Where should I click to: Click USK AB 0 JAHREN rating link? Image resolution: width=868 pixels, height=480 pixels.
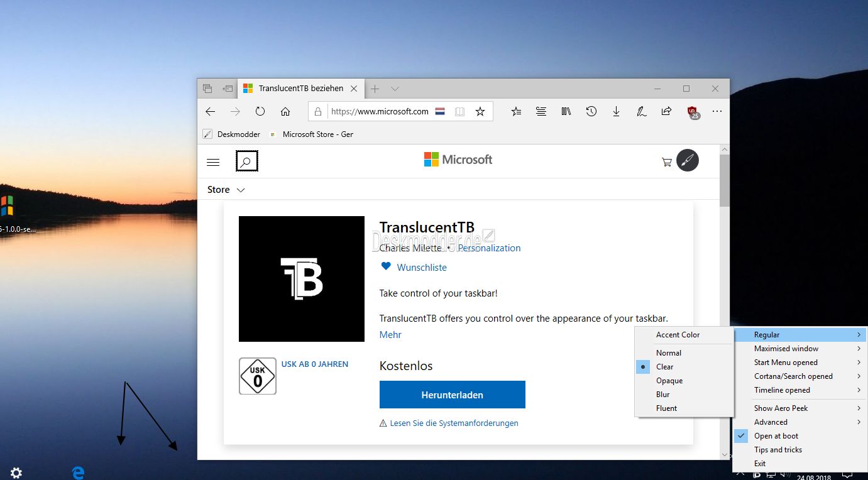(x=314, y=364)
